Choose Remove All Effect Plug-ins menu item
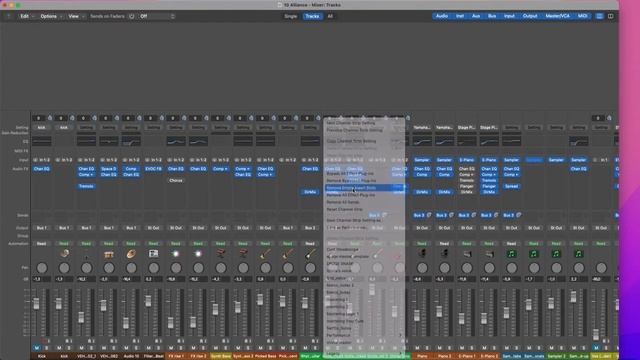 coord(364,195)
